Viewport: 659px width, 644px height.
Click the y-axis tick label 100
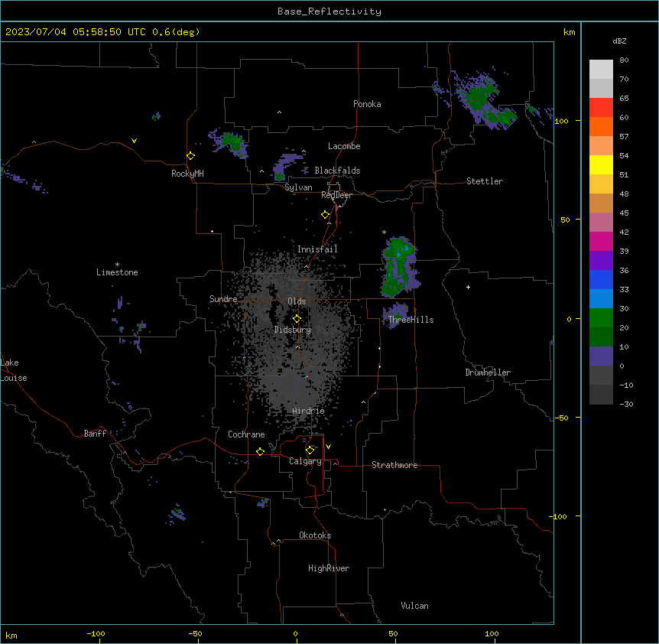coord(561,121)
